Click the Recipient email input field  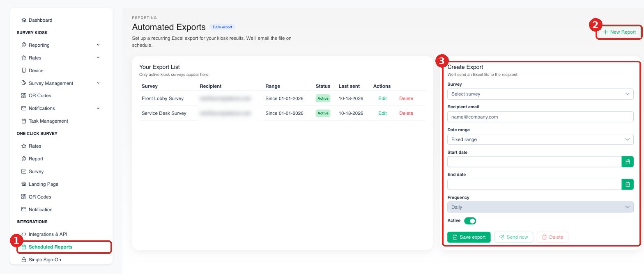point(540,117)
